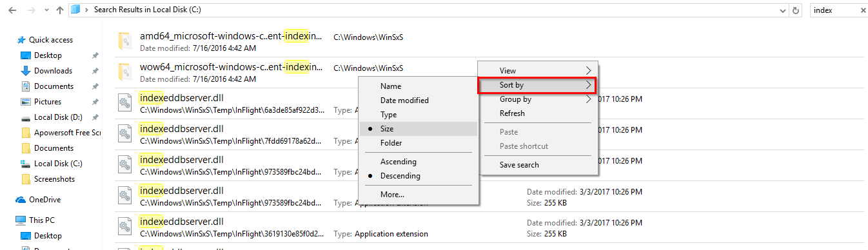Select indexeddbserver.dll in 6a3de85af922d3 folder
The height and width of the screenshot is (250, 868).
point(181,98)
